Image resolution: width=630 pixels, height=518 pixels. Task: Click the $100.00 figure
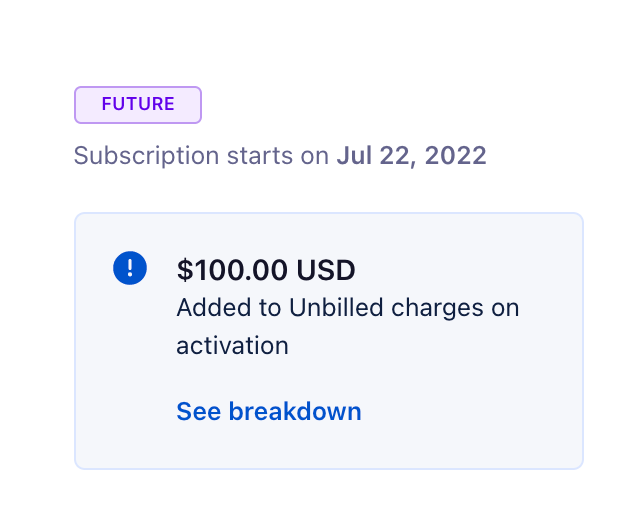pyautogui.click(x=232, y=270)
